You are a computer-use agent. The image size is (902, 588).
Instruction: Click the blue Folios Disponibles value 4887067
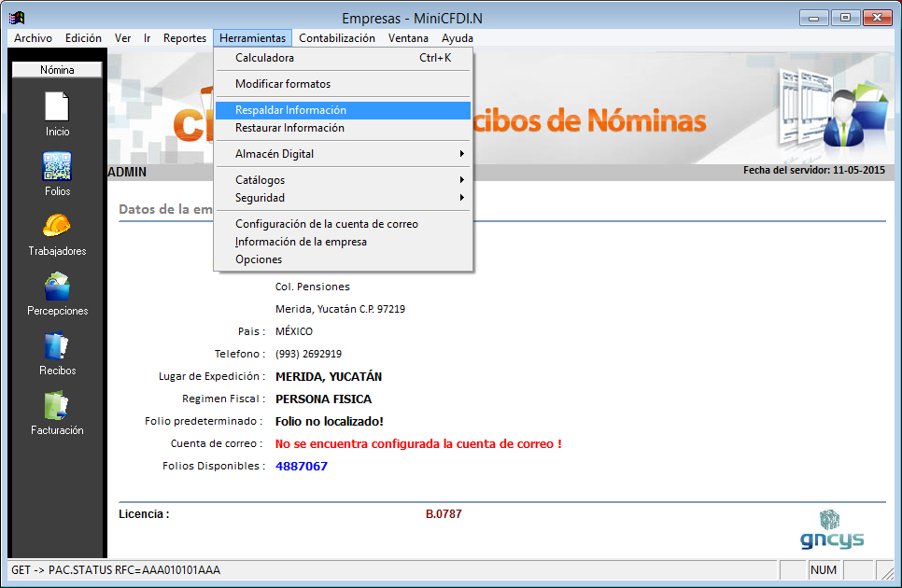[x=302, y=466]
